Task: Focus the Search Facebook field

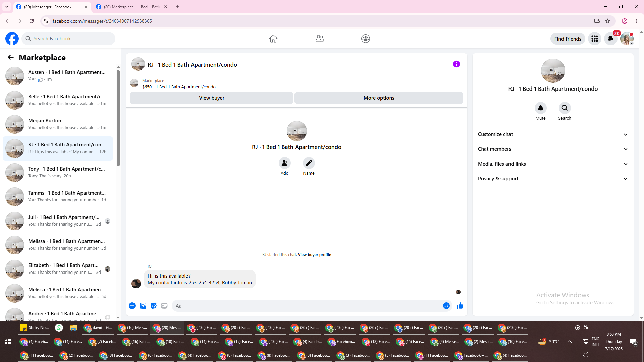Action: point(68,39)
